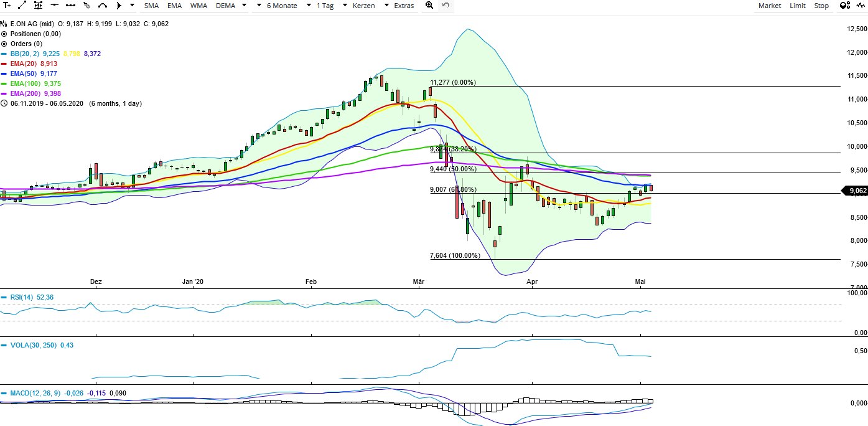Click the 9,062 current price label
The height and width of the screenshot is (426, 868).
click(x=854, y=191)
